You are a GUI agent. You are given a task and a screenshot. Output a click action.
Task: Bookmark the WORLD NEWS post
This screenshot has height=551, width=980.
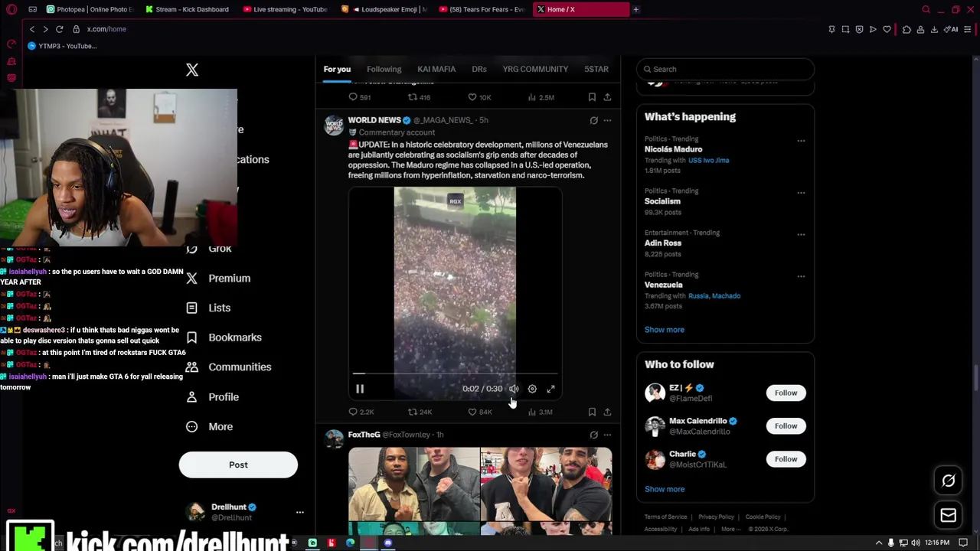[x=592, y=412]
